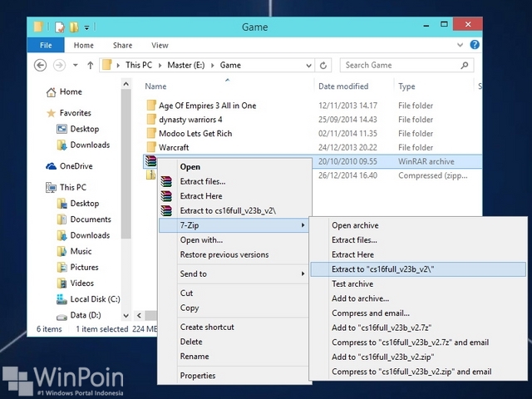Switch to the Share ribbon tab
Viewport: 532px width, 399px height.
122,45
